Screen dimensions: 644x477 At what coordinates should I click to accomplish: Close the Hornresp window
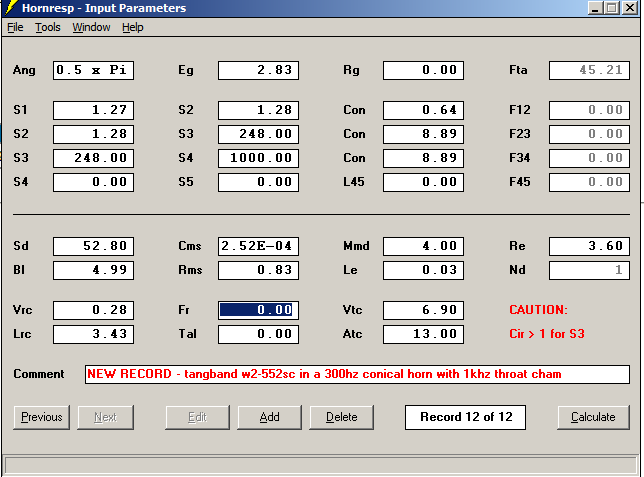630,8
